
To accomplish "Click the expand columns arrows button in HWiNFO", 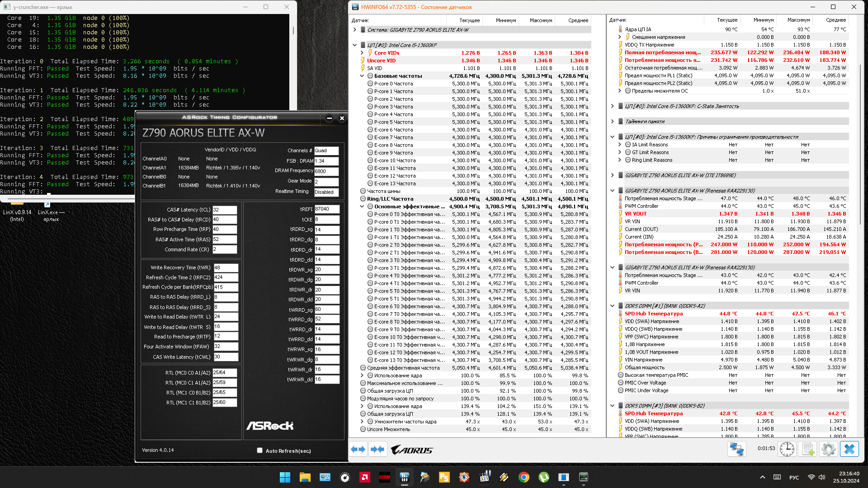I will (358, 449).
